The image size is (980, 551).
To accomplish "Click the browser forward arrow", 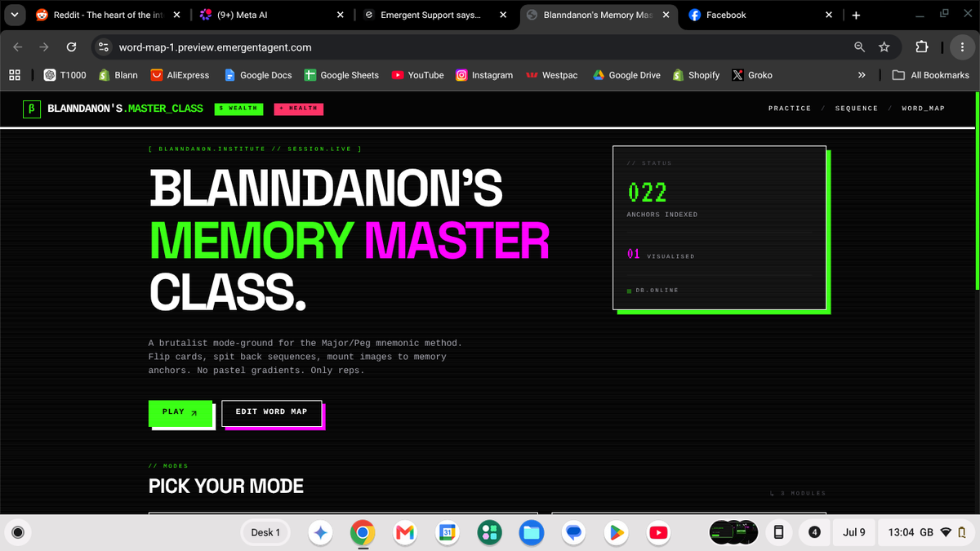I will (44, 47).
